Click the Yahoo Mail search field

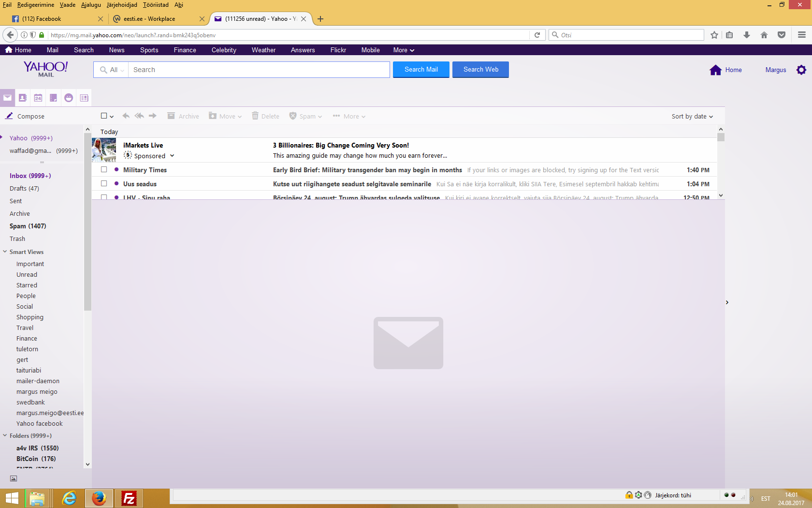pos(259,70)
